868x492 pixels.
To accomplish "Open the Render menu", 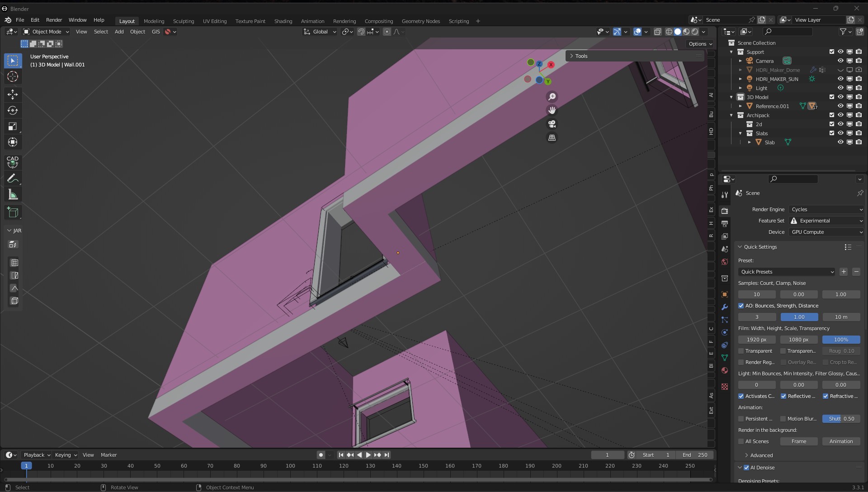I will click(x=54, y=20).
